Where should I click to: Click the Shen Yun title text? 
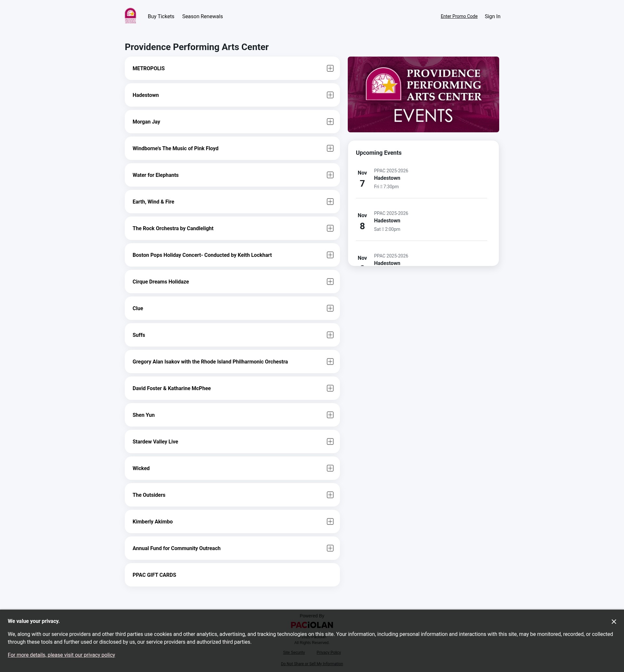(144, 415)
